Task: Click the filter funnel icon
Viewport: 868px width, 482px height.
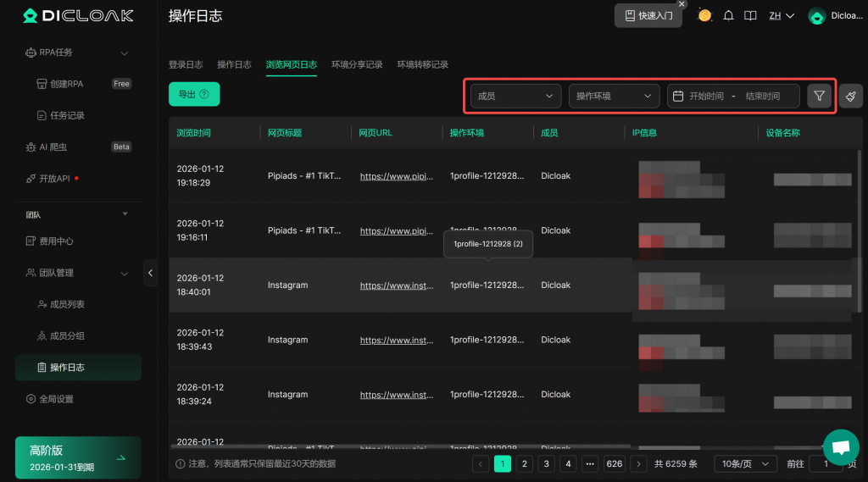Action: coord(819,96)
